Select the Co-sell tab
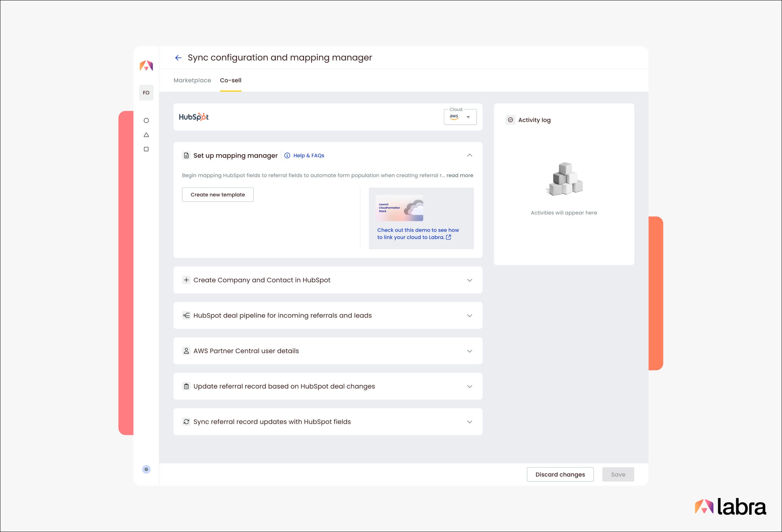 click(231, 80)
